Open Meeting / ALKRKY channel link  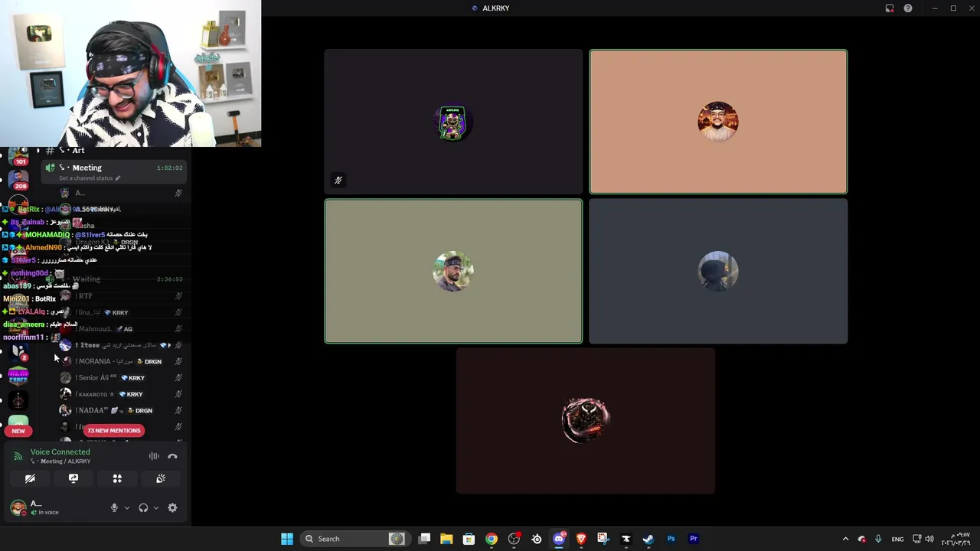[61, 461]
